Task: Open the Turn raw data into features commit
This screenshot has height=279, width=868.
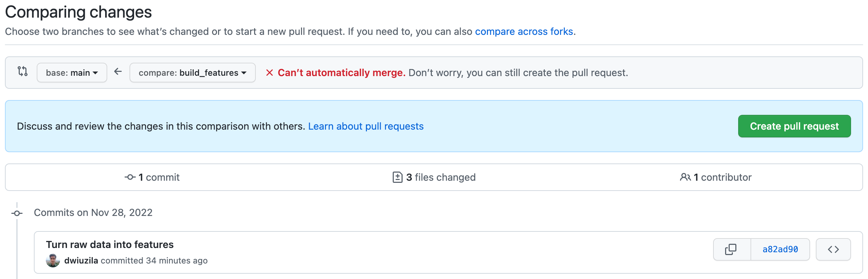Action: click(110, 244)
